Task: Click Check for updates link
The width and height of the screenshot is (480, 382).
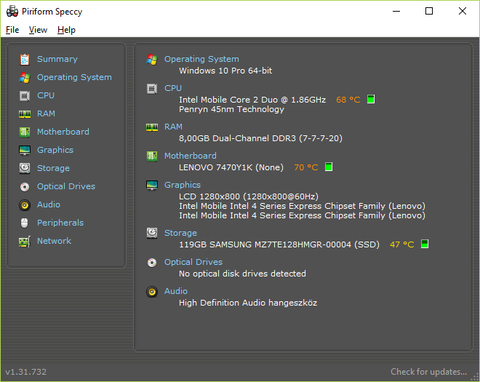Action: coord(429,372)
